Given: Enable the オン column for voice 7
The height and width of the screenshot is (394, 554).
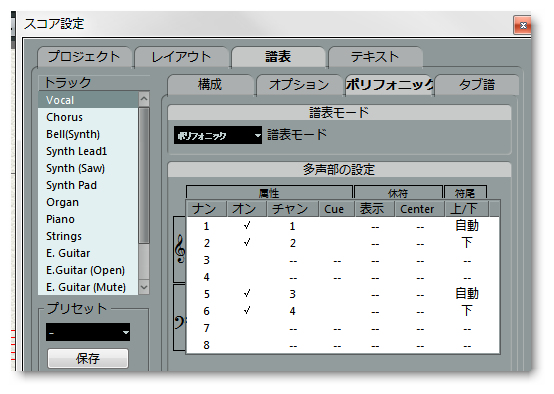Looking at the screenshot, I should click(247, 328).
